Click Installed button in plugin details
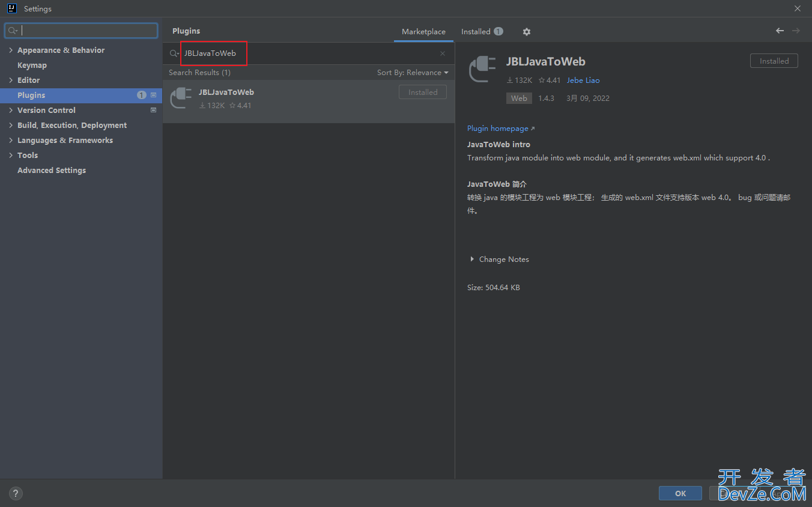Image resolution: width=812 pixels, height=507 pixels. pos(774,61)
